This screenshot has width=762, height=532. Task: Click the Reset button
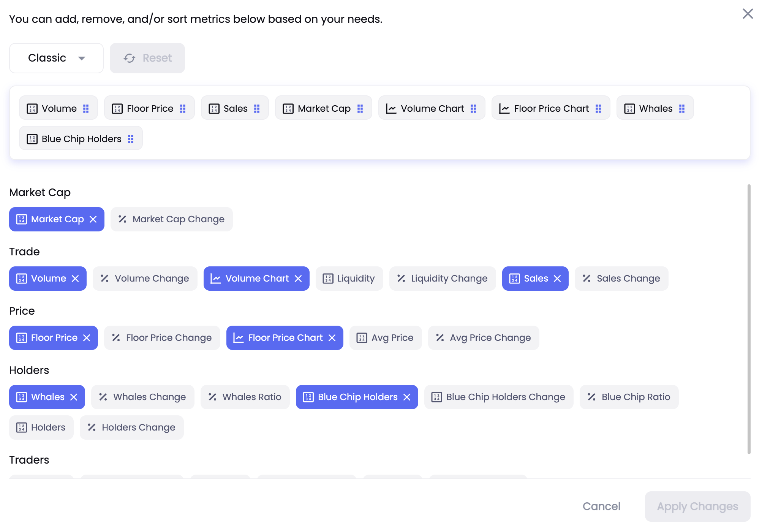[147, 58]
